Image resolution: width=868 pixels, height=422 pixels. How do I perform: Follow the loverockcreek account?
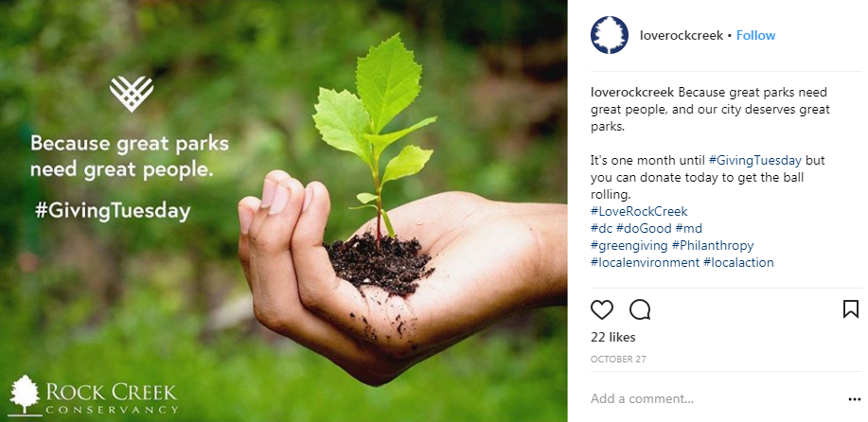755,35
